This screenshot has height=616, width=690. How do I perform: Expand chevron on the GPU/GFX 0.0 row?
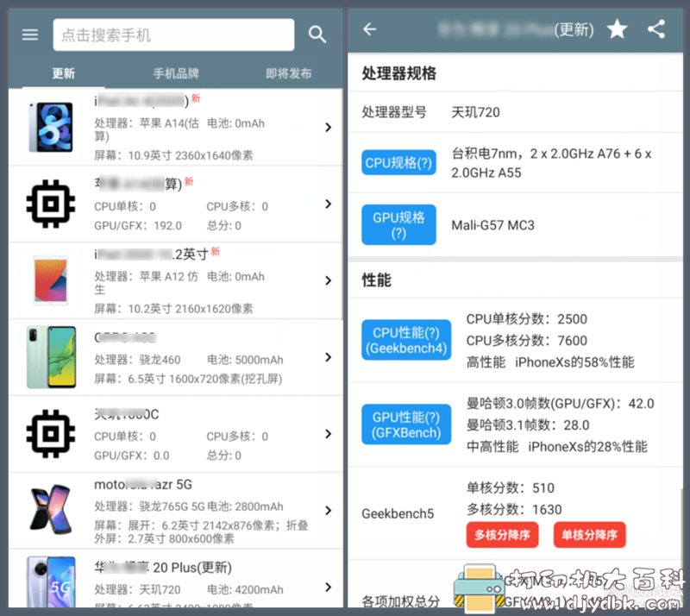328,434
